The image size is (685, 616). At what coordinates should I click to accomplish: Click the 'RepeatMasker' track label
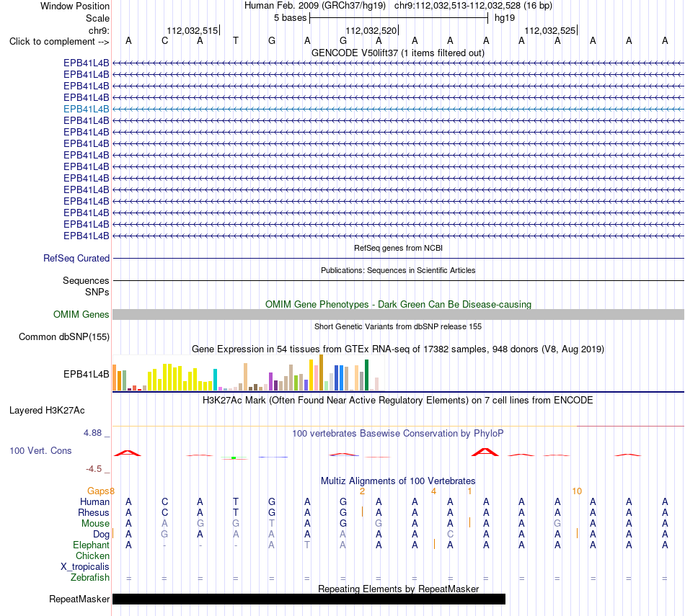pos(79,599)
